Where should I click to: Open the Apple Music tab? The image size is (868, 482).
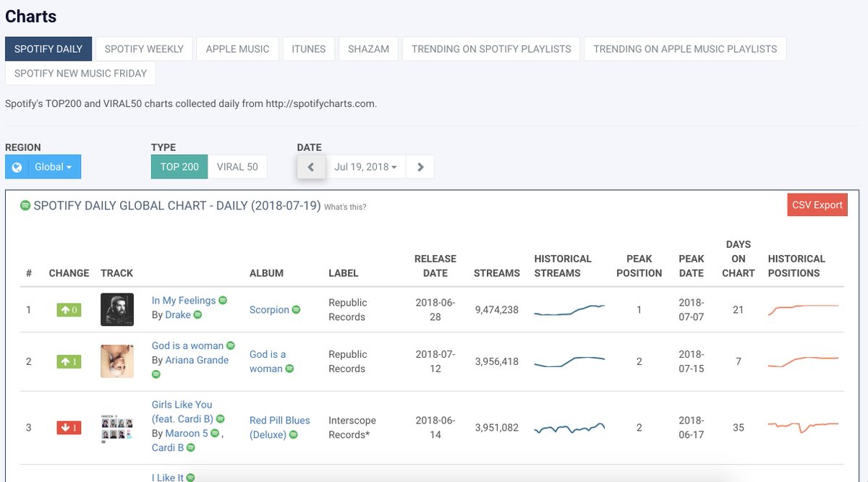237,49
